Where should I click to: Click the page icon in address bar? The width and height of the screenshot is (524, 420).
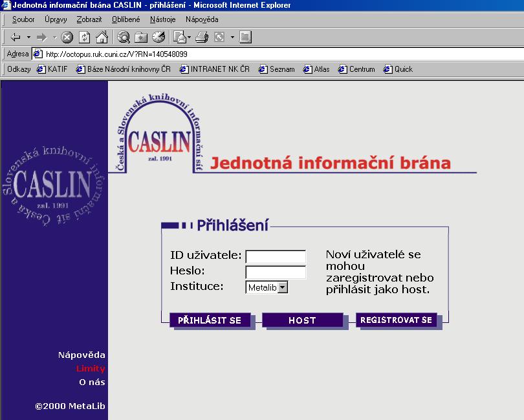38,54
